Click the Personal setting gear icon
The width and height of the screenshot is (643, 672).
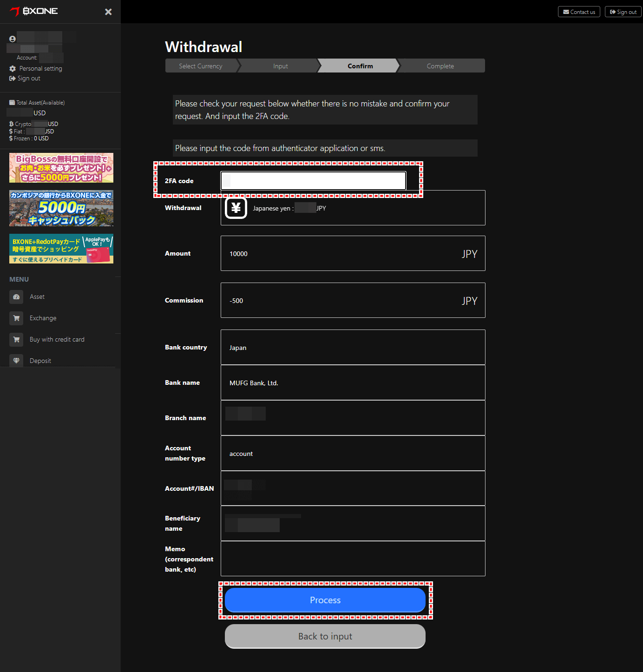point(13,68)
